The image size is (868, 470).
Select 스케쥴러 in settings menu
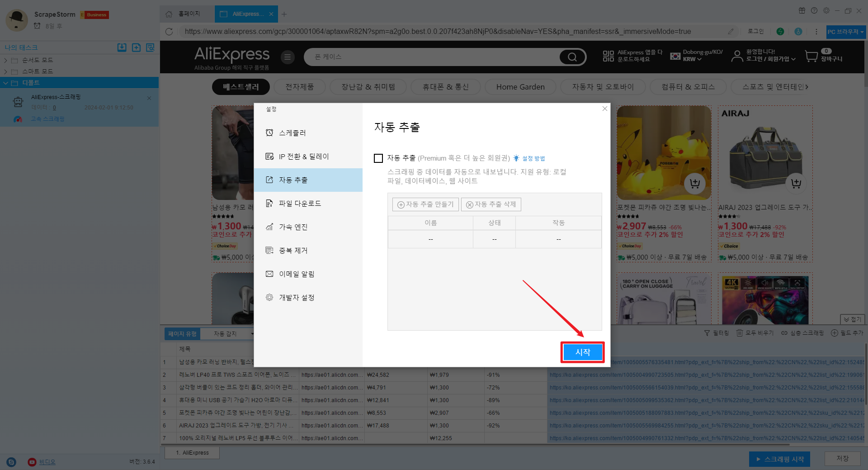pos(308,133)
